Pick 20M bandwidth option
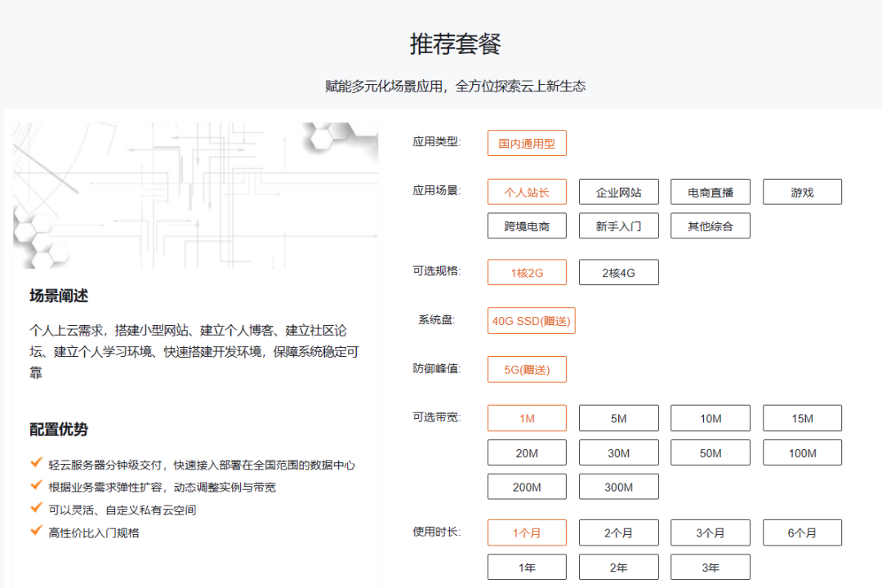882x588 pixels. click(x=527, y=452)
